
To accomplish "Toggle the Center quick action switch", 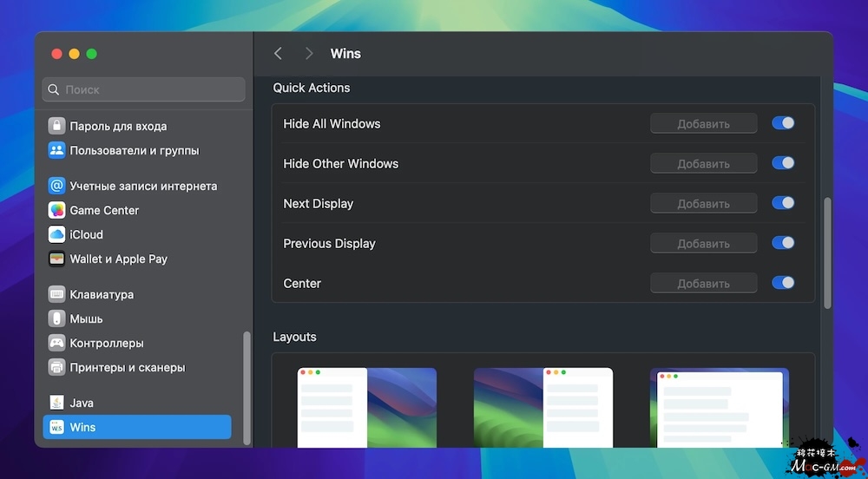I will click(783, 283).
